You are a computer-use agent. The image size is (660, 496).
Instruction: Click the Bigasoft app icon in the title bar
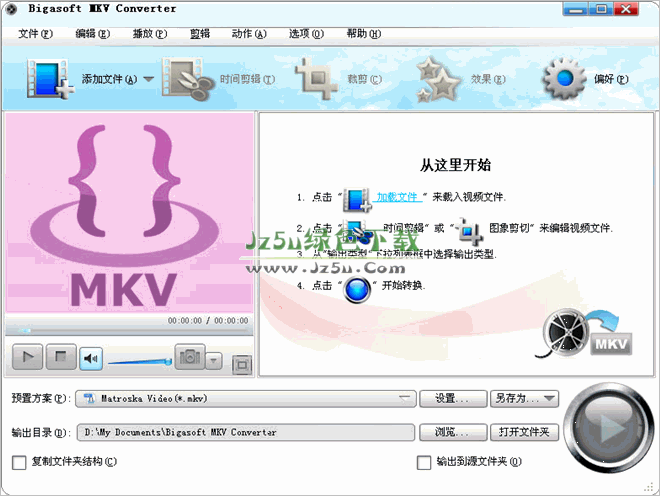(x=11, y=9)
